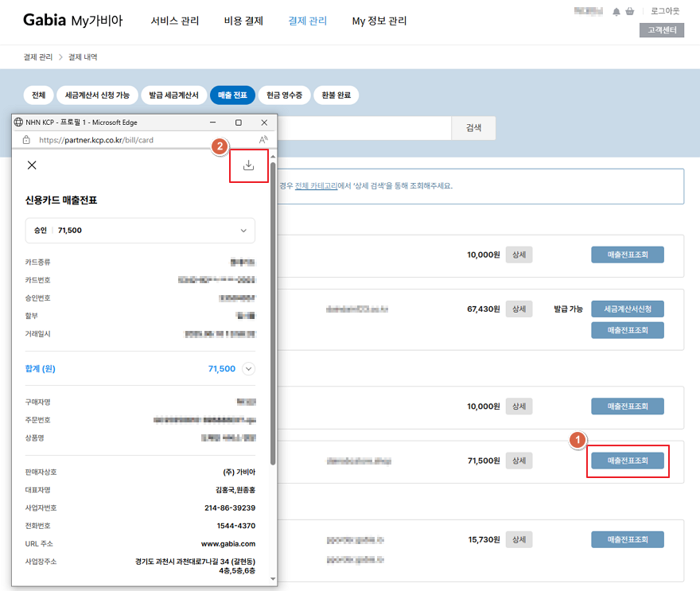Click the (주) 가비아 seller name
The image size is (700, 591).
click(239, 472)
